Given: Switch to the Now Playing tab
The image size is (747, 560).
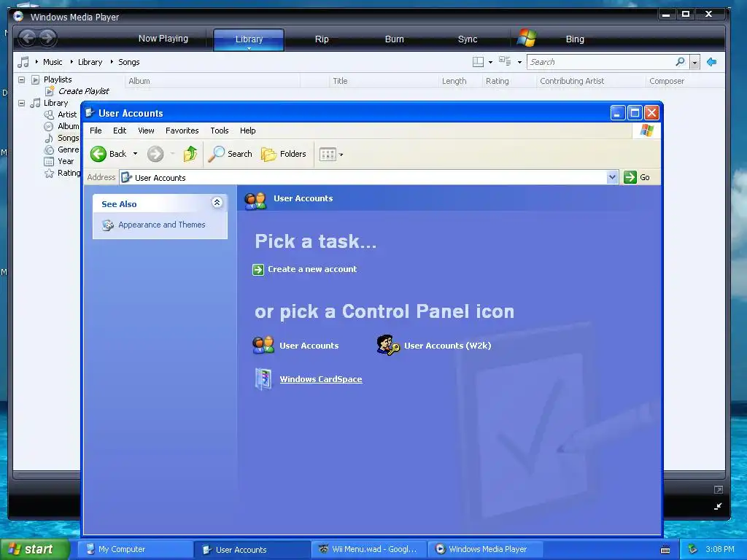Looking at the screenshot, I should (163, 39).
